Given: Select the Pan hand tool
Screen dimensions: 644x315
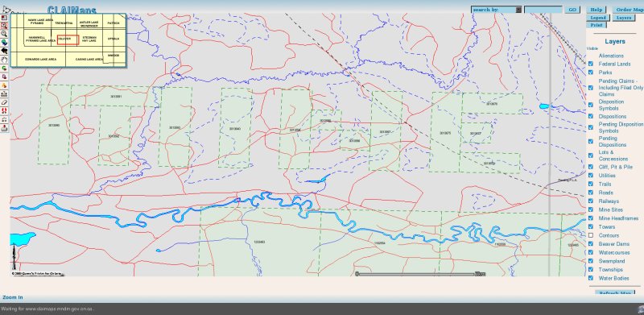Looking at the screenshot, I should 4,60.
